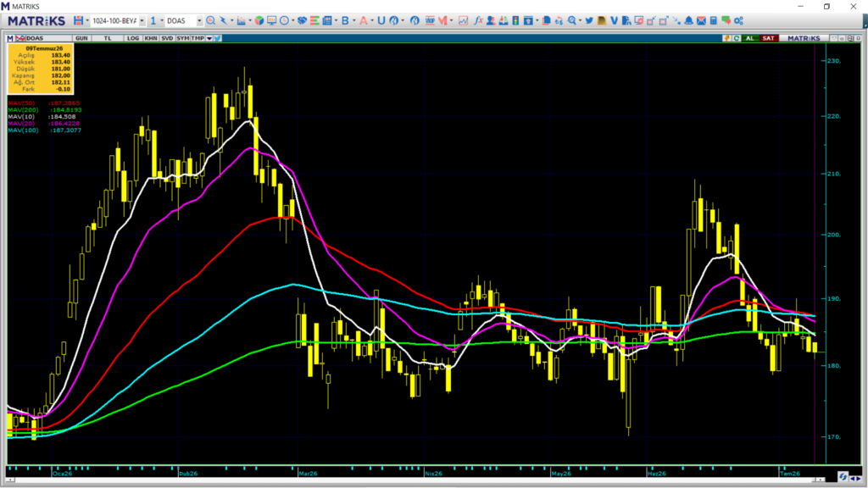Click the green AL buy button
The image size is (868, 488).
click(750, 38)
